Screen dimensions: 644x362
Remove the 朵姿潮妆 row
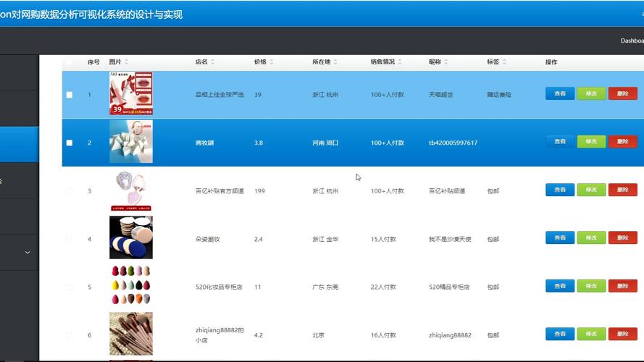(x=623, y=237)
